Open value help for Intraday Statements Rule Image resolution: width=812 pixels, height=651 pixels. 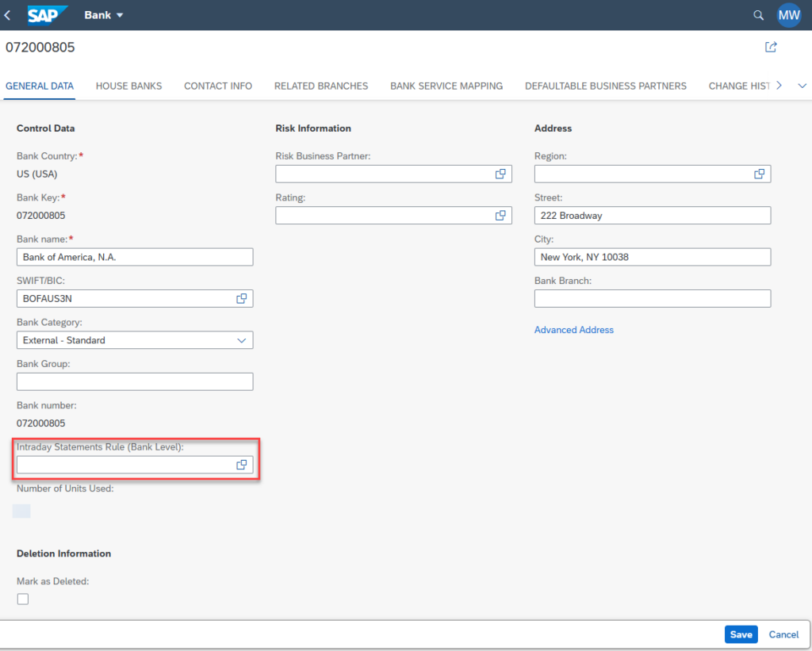pyautogui.click(x=241, y=465)
